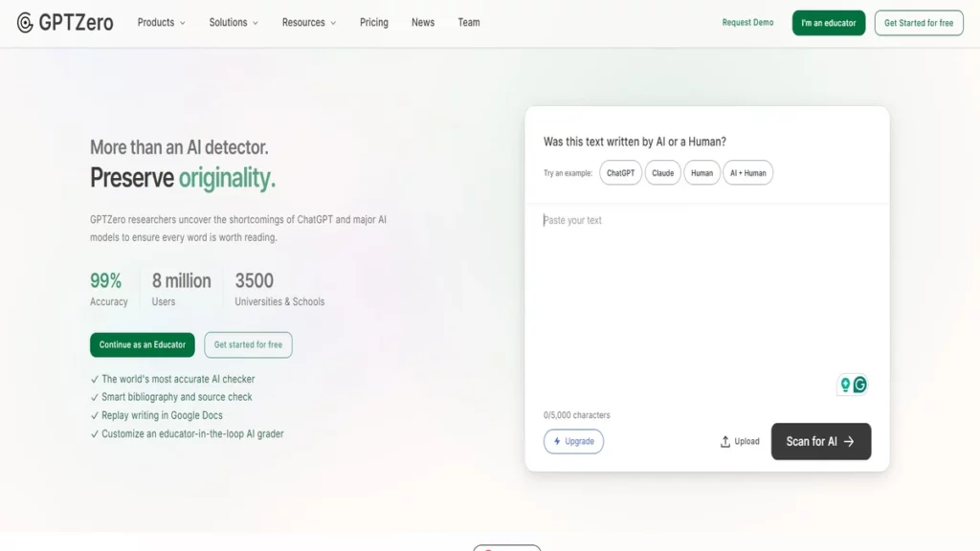Select the Claude example pill
Screen dimensions: 980x551
pos(662,173)
